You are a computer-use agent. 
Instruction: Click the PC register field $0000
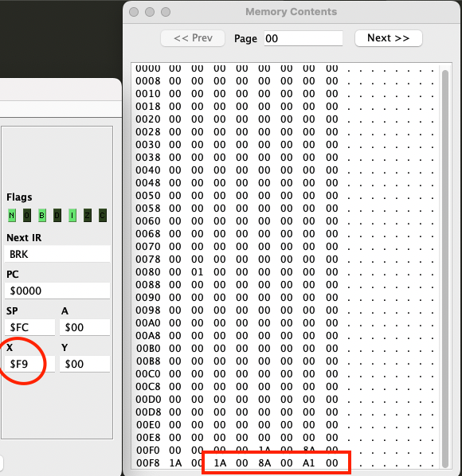click(57, 291)
